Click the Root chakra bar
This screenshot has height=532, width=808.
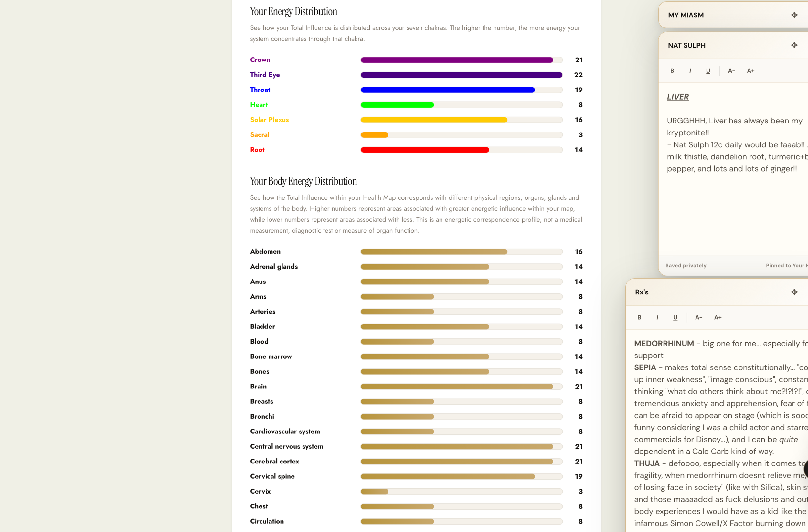tap(462, 150)
